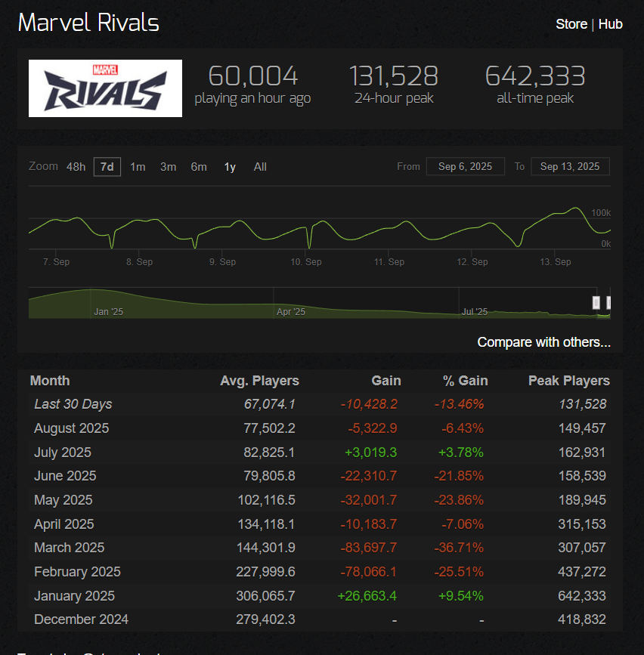Select the July 2025 row label
This screenshot has height=655, width=644.
click(x=63, y=453)
